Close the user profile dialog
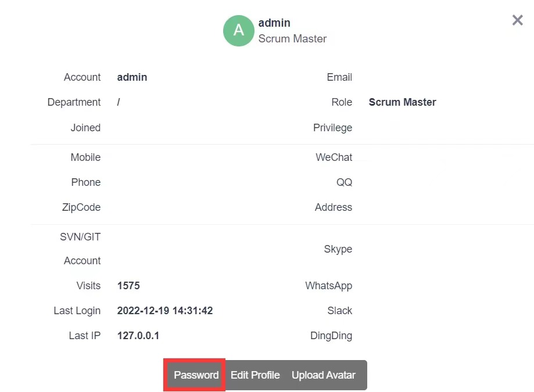Image resolution: width=534 pixels, height=392 pixels. (517, 20)
